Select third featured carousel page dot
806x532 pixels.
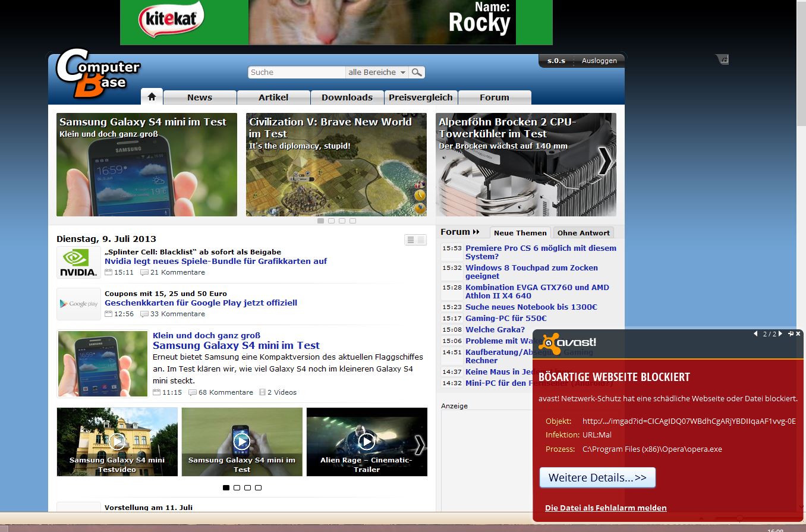[342, 221]
